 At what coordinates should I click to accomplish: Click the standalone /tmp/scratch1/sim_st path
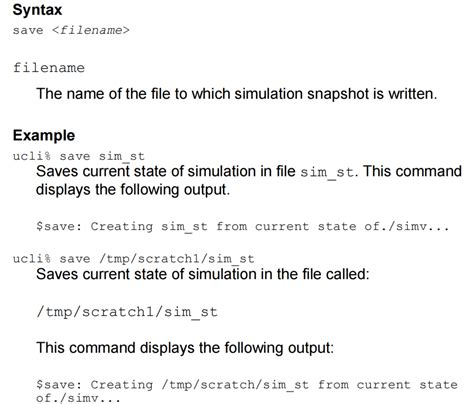(127, 312)
